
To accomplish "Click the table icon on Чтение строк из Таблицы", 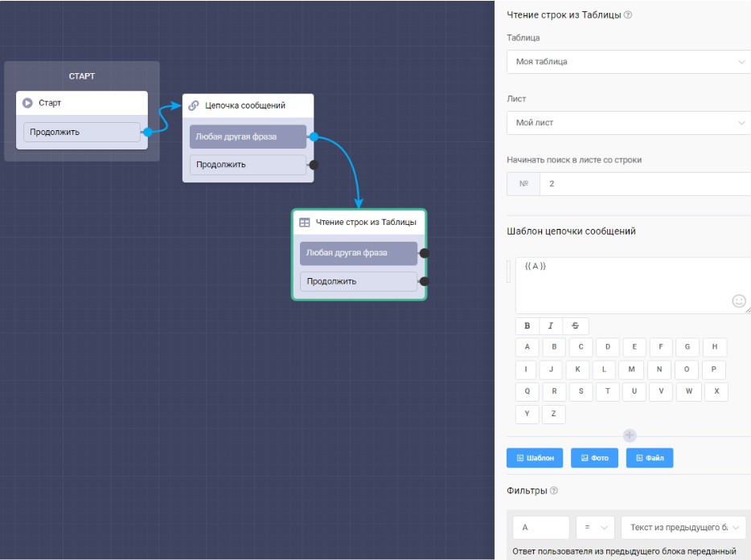I will click(x=305, y=223).
